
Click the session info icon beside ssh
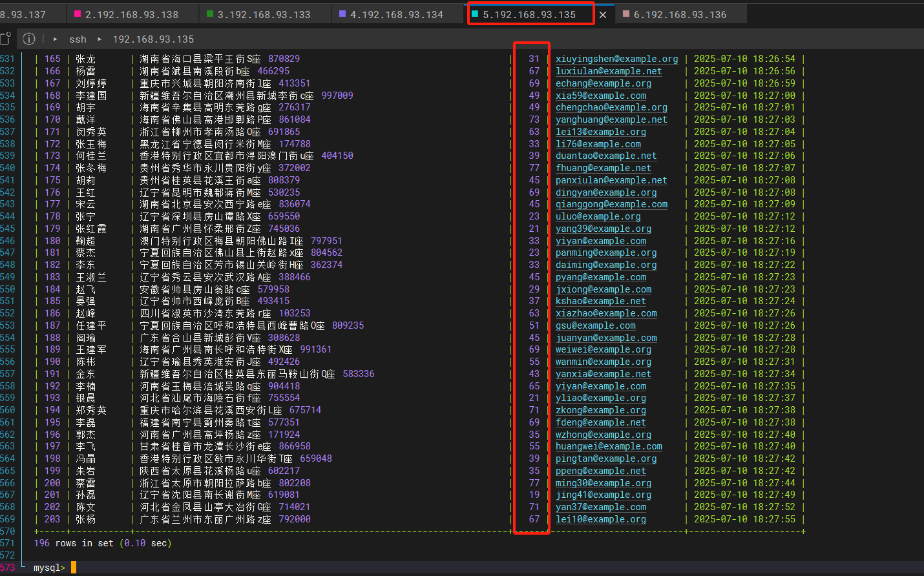pyautogui.click(x=29, y=39)
